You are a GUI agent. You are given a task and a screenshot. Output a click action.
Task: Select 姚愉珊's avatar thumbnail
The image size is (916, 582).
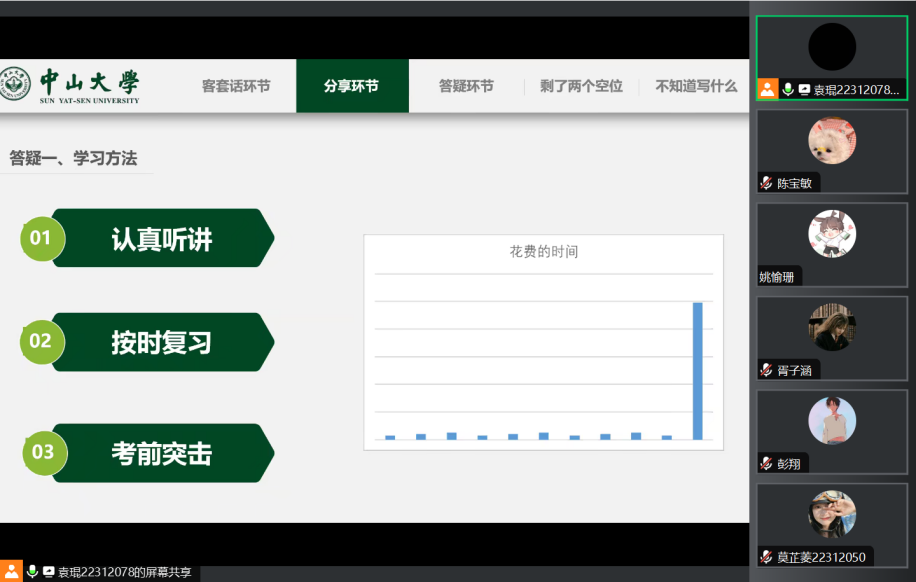pos(832,234)
